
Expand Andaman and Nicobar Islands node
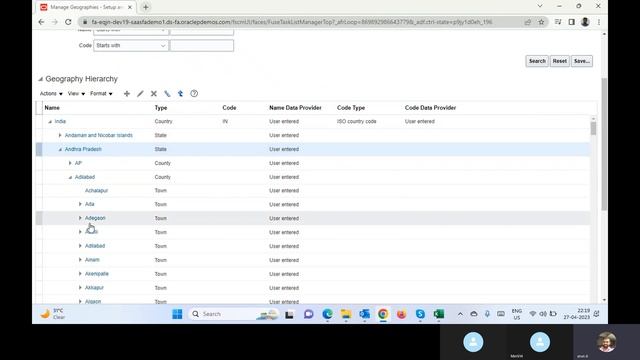point(60,135)
